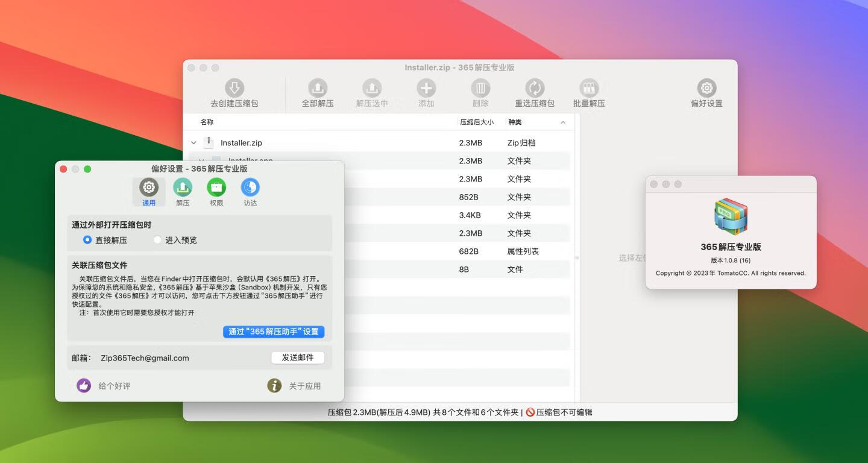This screenshot has width=868, height=463.
Task: Click the Installer.zip file icon
Action: click(x=209, y=142)
